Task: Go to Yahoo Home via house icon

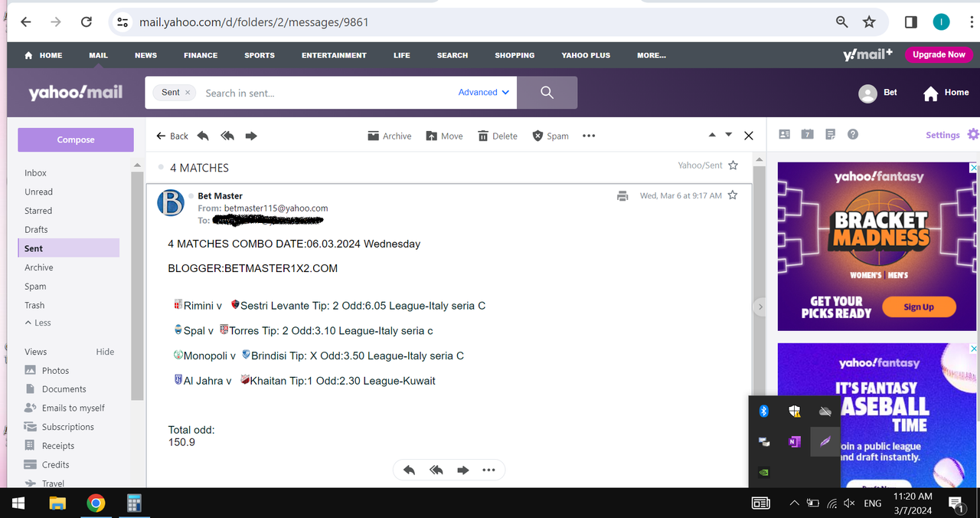Action: click(931, 93)
